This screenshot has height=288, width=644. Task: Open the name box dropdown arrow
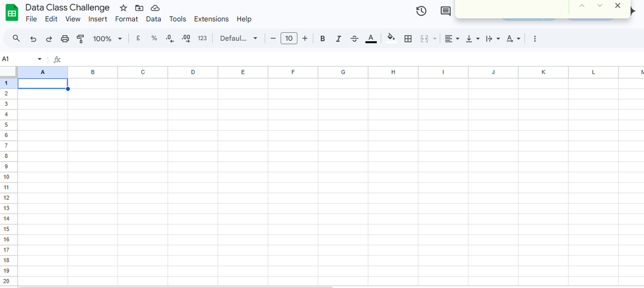tap(40, 59)
